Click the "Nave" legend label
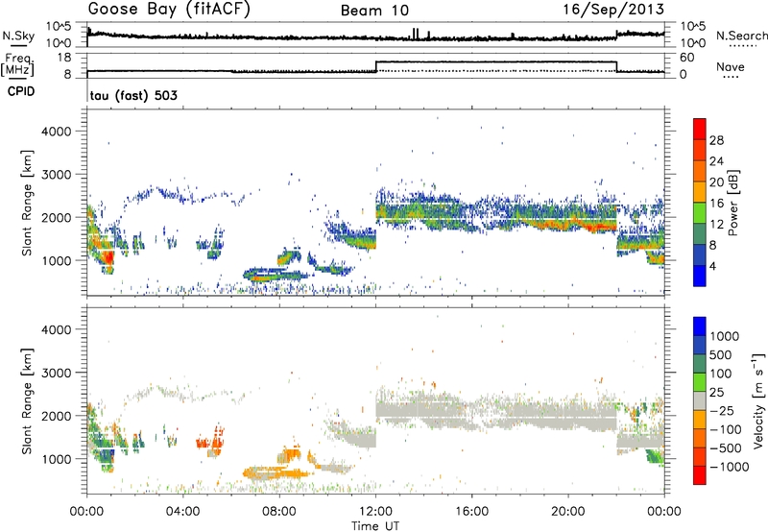This screenshot has width=768, height=532. (x=731, y=66)
